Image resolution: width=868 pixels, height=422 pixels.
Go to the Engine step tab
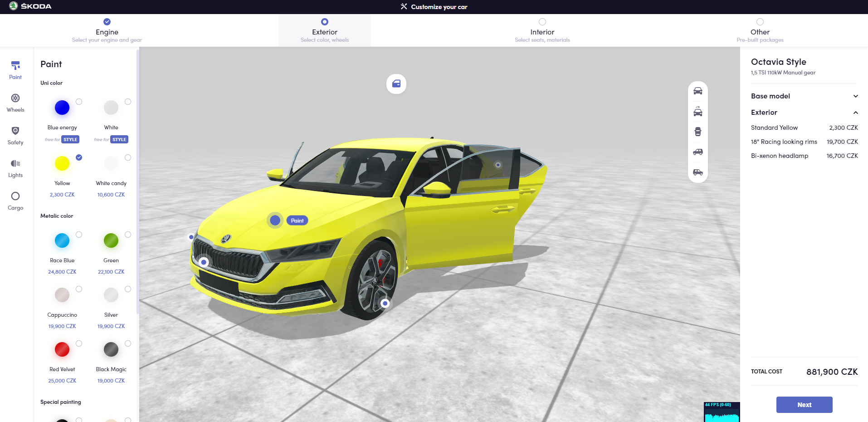107,30
